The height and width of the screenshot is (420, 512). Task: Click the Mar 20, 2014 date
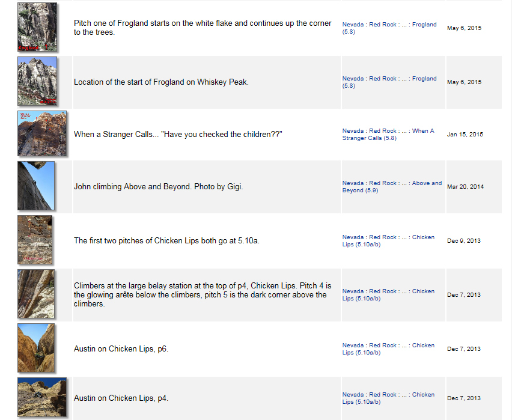(x=465, y=187)
